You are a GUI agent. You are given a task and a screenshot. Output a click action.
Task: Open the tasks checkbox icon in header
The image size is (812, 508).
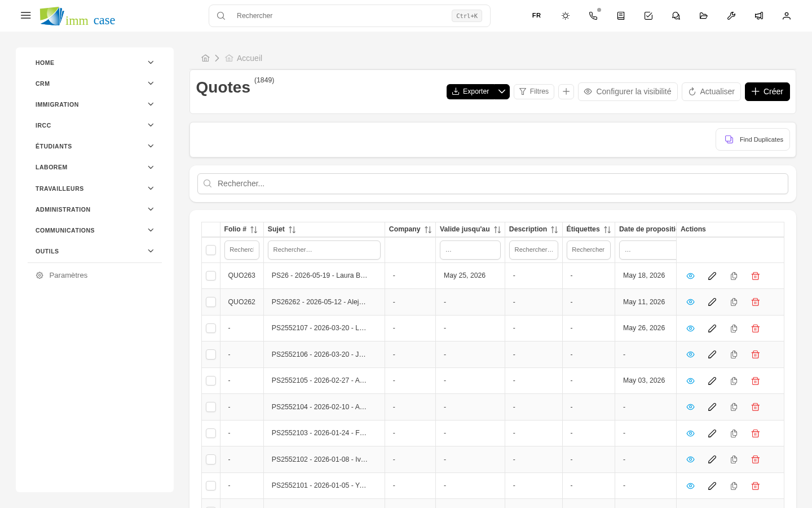coord(648,16)
